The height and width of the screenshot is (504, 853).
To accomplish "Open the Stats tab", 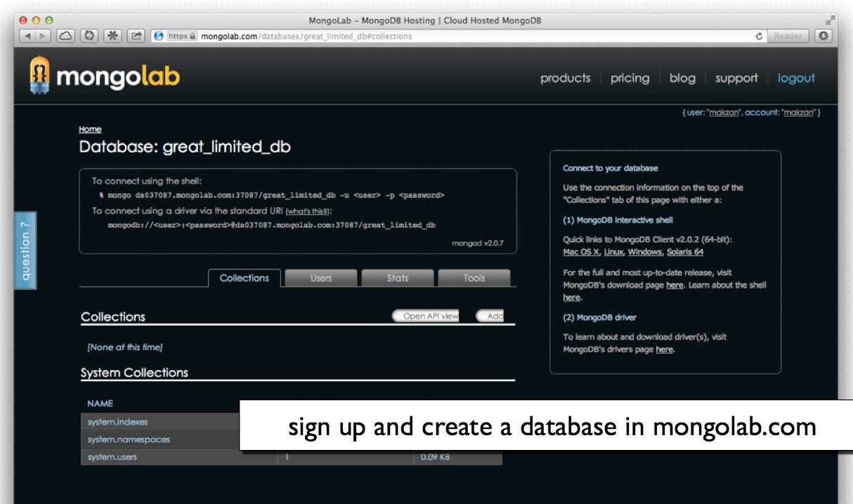I will [x=398, y=278].
